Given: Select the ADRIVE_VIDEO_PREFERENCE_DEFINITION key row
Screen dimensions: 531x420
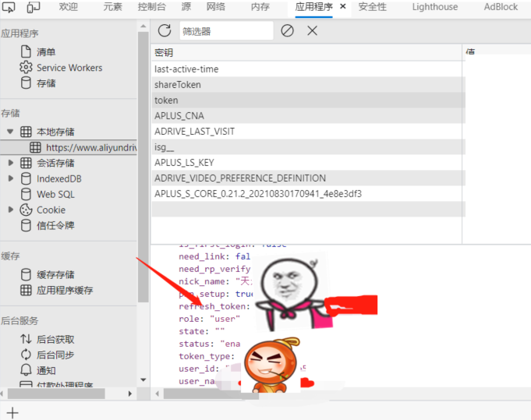Looking at the screenshot, I should (308, 178).
